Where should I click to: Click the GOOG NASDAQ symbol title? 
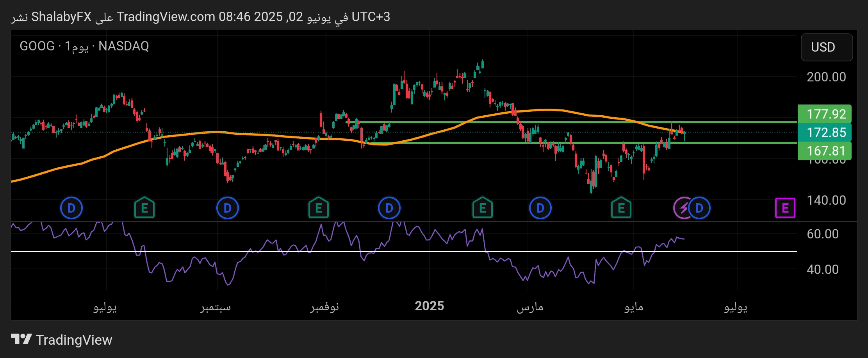[84, 46]
